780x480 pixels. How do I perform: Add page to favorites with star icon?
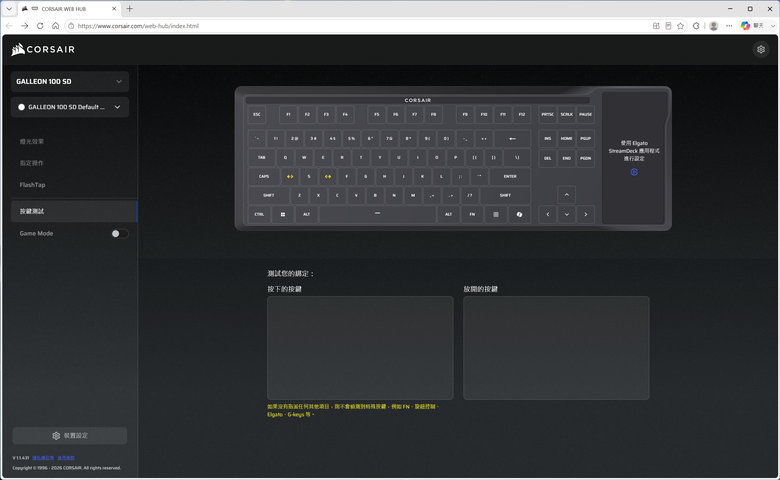click(x=681, y=26)
